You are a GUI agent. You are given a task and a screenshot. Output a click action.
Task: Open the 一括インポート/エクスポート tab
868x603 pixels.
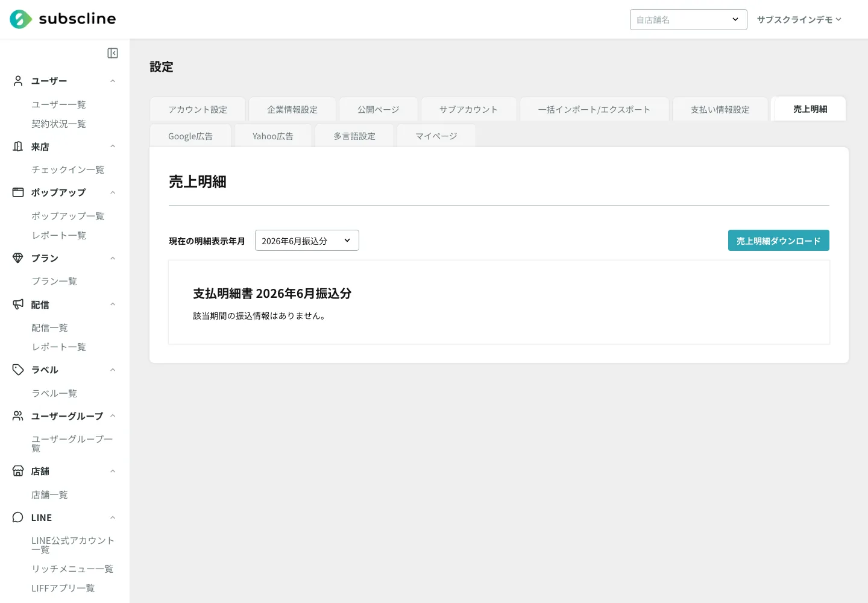pyautogui.click(x=594, y=109)
